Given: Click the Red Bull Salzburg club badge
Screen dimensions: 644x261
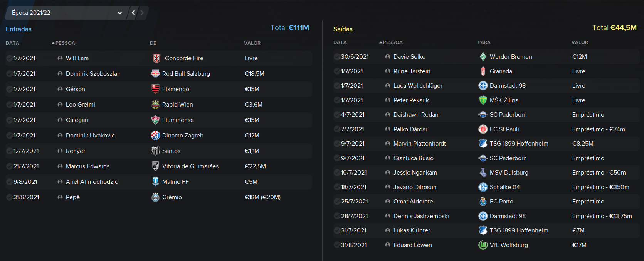Looking at the screenshot, I should click(x=155, y=73).
